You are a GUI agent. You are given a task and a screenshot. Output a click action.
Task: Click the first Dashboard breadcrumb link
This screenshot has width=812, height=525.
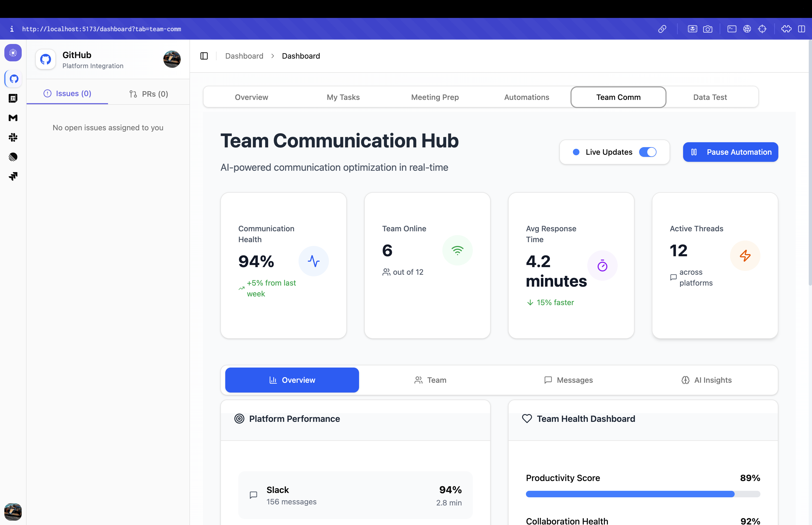click(244, 56)
